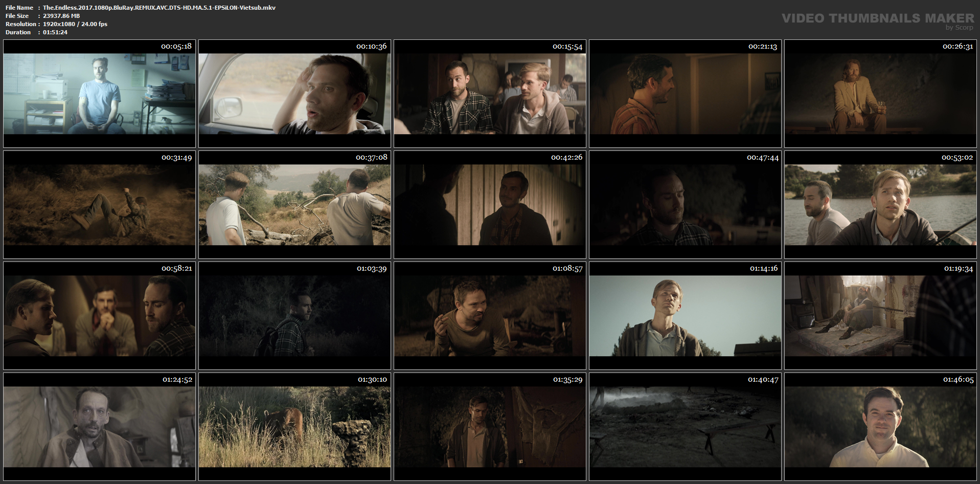Select thumbnail at timestamp 00:05:18

tap(99, 94)
